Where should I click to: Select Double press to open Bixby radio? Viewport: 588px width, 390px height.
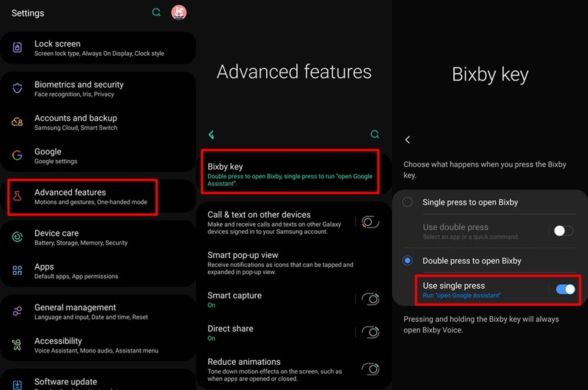tap(407, 260)
